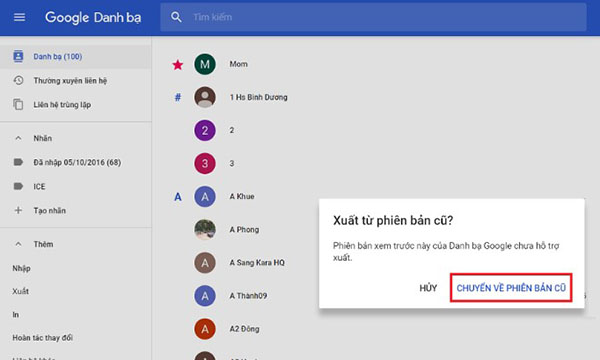Image resolution: width=600 pixels, height=360 pixels.
Task: Click HỦY to cancel the dialog
Action: (428, 288)
